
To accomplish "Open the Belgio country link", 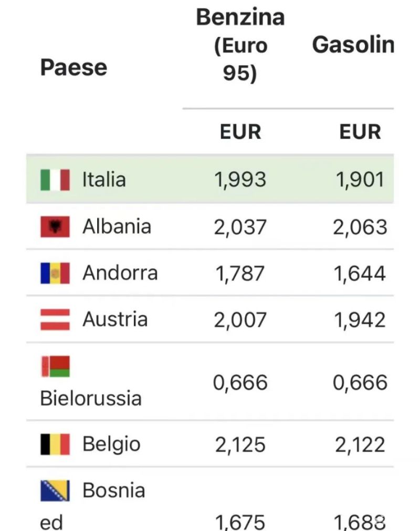I will point(111,444).
